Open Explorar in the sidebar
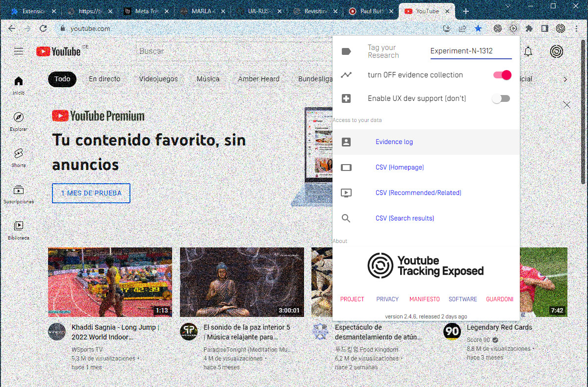The width and height of the screenshot is (588, 387). coord(18,122)
